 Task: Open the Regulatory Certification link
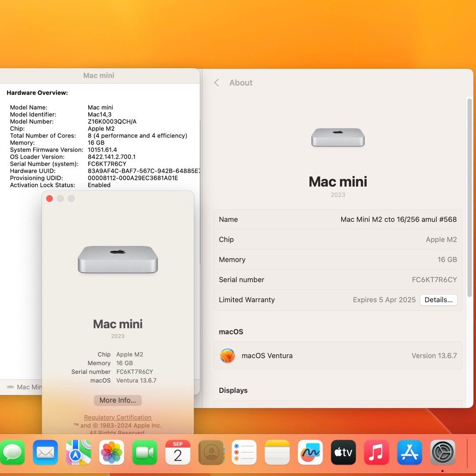(x=118, y=417)
